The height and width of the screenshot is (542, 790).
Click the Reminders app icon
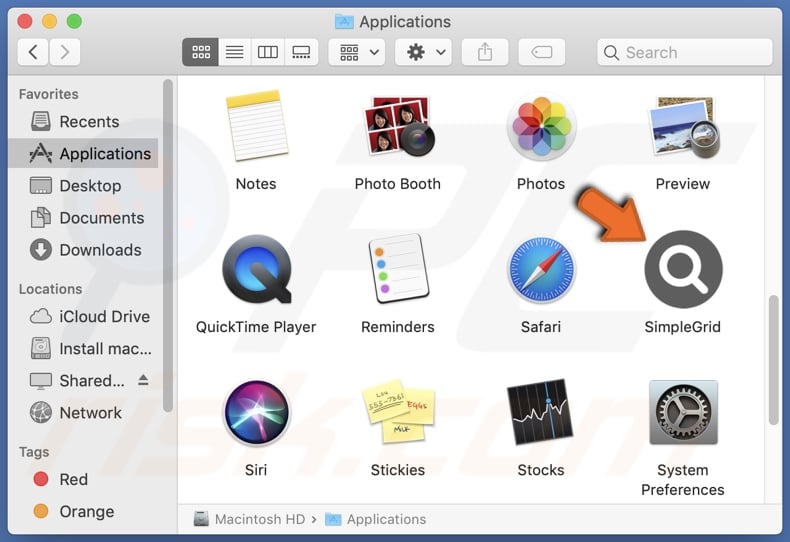[x=397, y=270]
